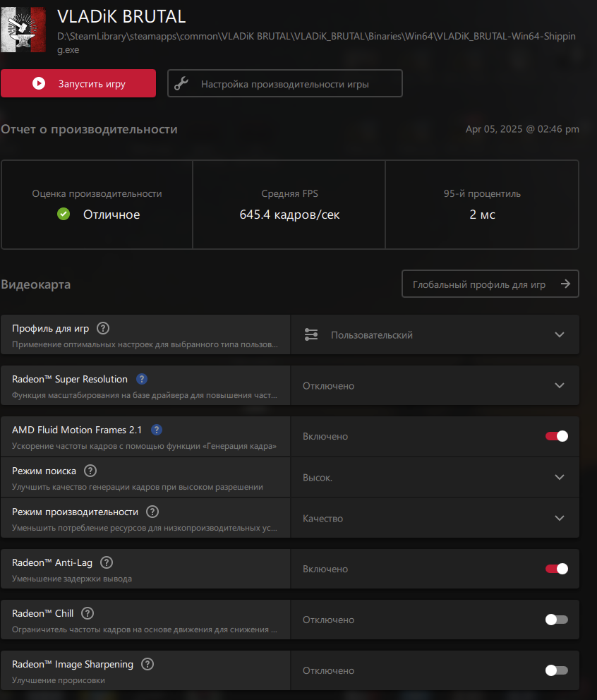This screenshot has height=700, width=597.
Task: Expand Режим поиска dropdown set to Высок.
Action: tap(435, 477)
